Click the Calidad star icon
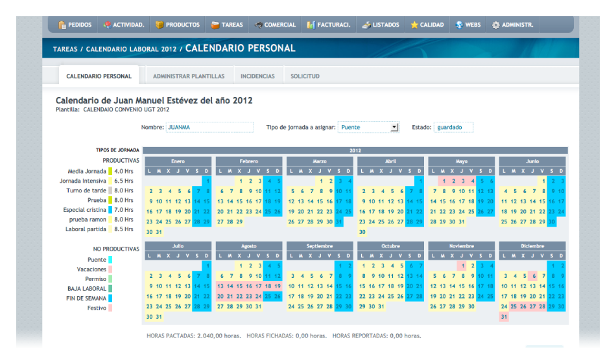The width and height of the screenshot is (616, 364). tap(414, 25)
